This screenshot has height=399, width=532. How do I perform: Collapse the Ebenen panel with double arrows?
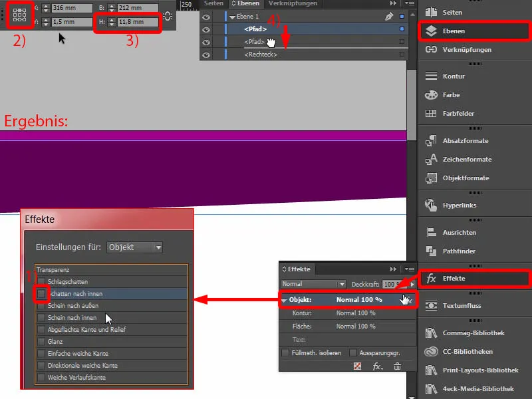(393, 3)
